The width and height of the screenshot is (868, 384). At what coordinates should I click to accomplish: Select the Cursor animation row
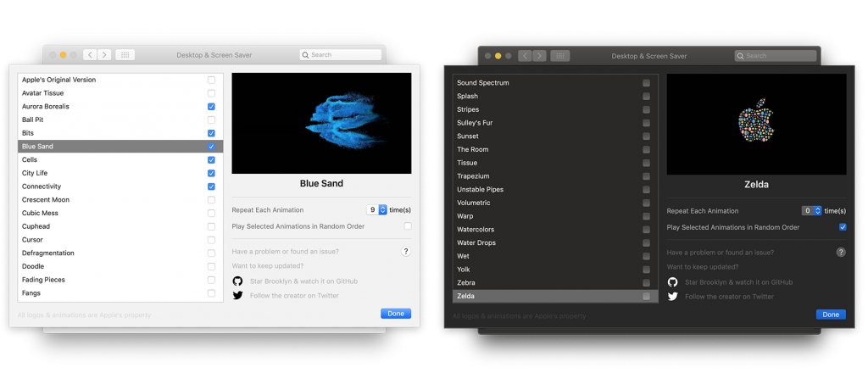click(x=120, y=240)
